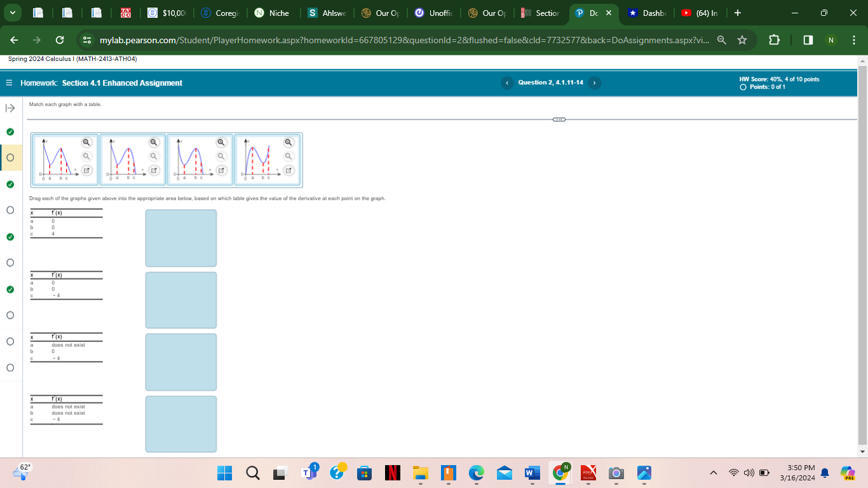Switch to the Ahlswe tab
The height and width of the screenshot is (488, 868).
(327, 13)
